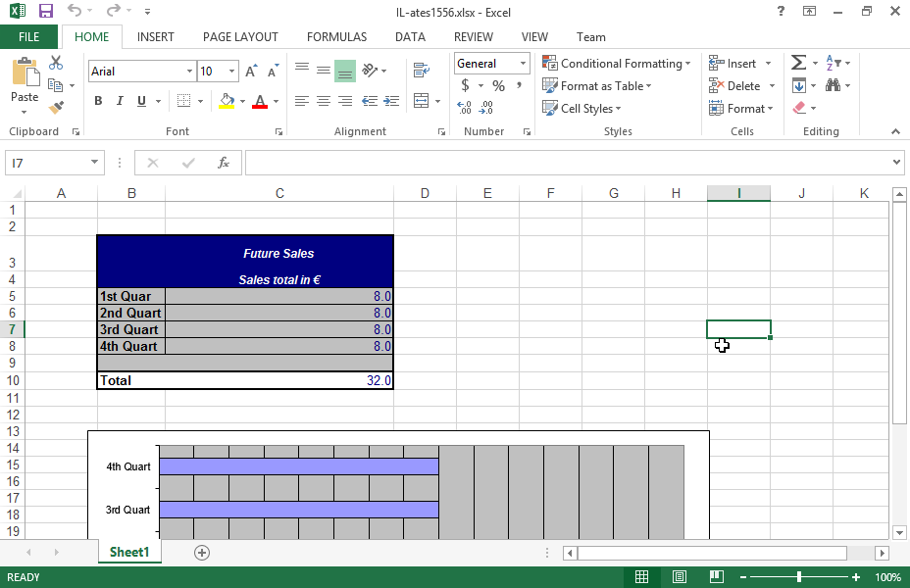Add a new sheet with plus icon
This screenshot has height=588, width=910.
click(202, 553)
